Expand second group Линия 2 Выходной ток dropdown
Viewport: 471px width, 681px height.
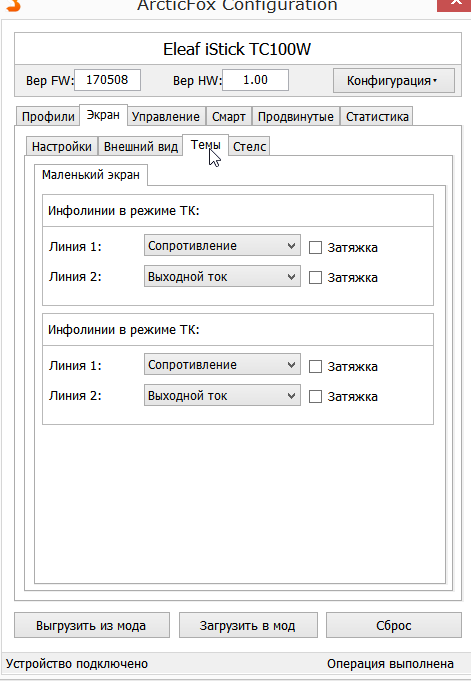(222, 395)
